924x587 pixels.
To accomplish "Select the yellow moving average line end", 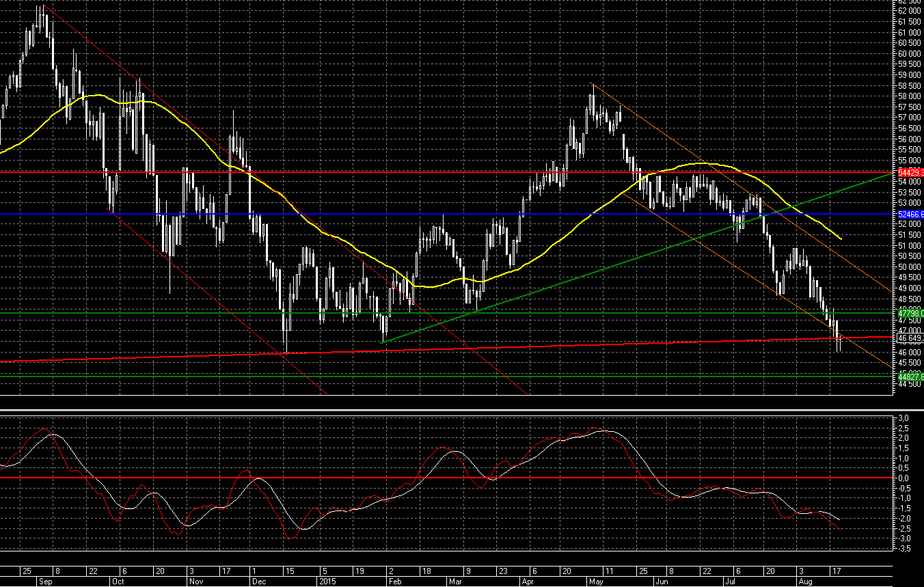I will (x=840, y=238).
